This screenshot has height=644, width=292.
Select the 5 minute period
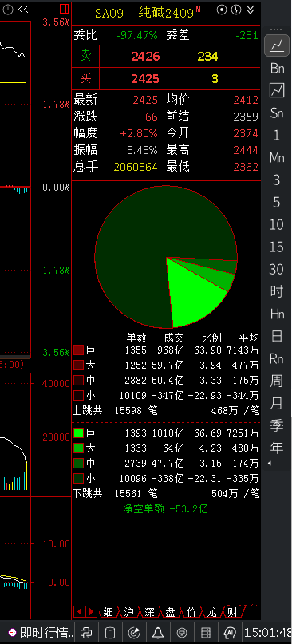[276, 202]
